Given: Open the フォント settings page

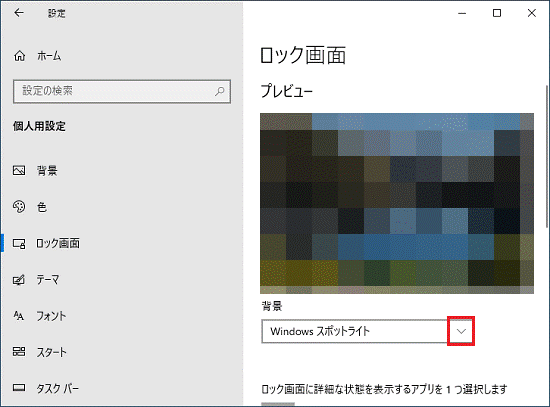Looking at the screenshot, I should point(51,316).
